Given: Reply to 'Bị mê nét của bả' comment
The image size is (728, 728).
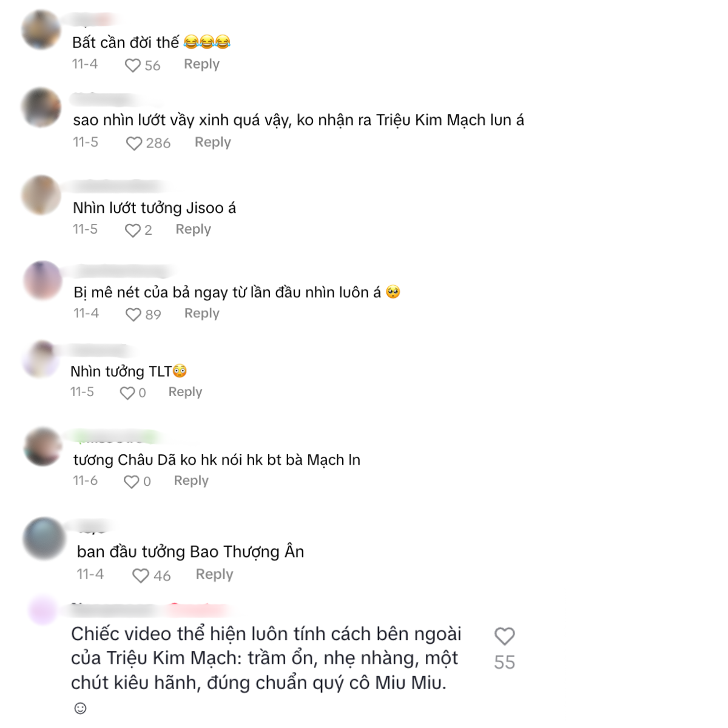Looking at the screenshot, I should click(x=202, y=314).
